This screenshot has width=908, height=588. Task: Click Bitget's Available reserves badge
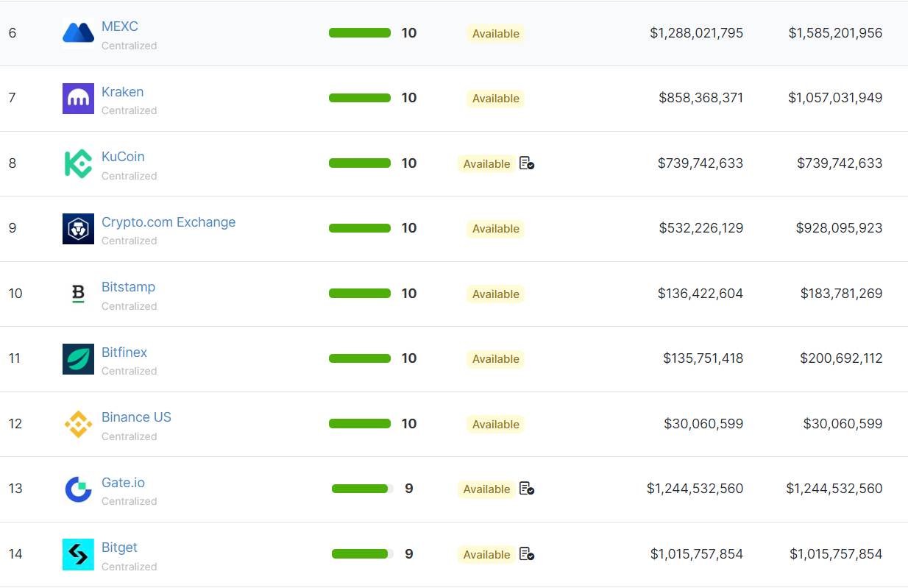(x=486, y=555)
